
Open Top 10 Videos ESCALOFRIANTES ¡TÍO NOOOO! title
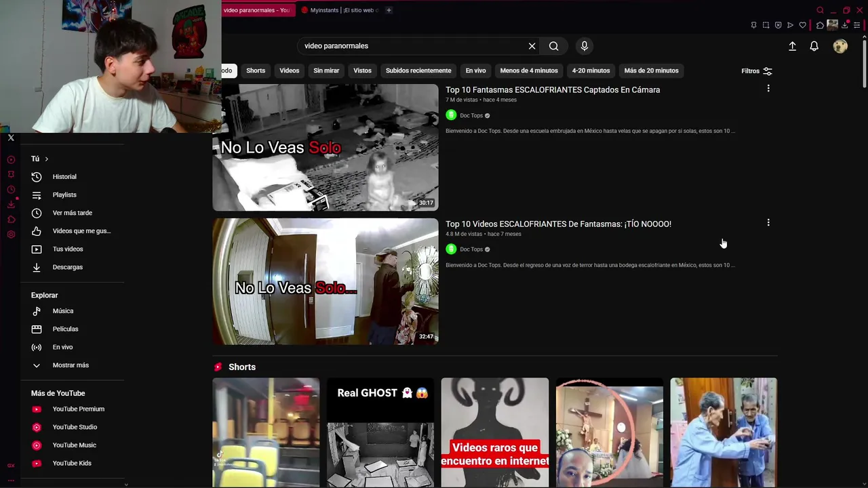(558, 224)
